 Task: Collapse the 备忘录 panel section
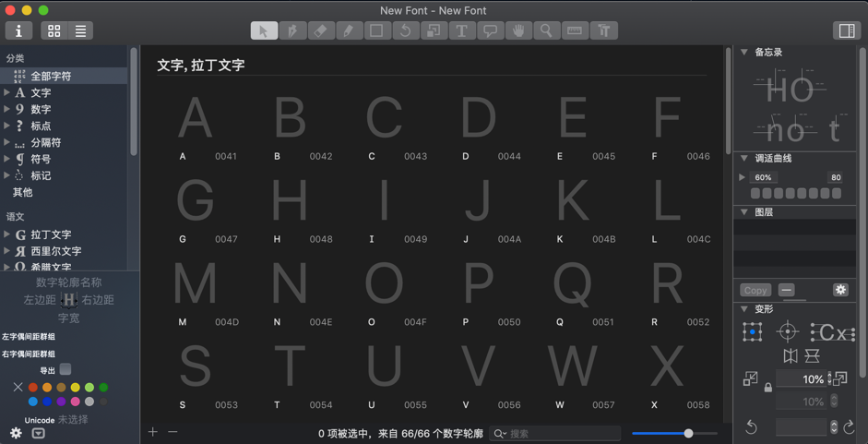point(744,52)
